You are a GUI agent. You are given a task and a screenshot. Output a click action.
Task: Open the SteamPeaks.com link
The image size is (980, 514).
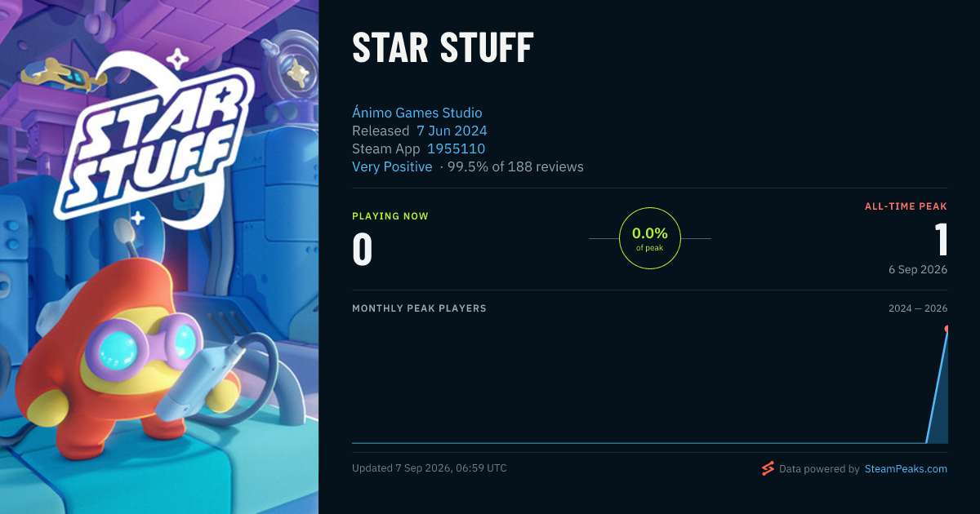point(906,468)
